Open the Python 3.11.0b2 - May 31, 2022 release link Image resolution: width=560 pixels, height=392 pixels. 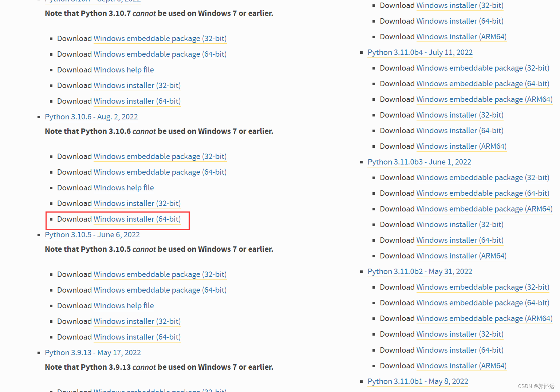(420, 272)
